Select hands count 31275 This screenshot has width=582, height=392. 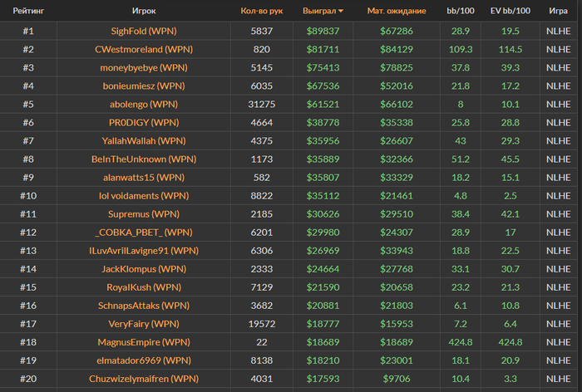pos(262,104)
